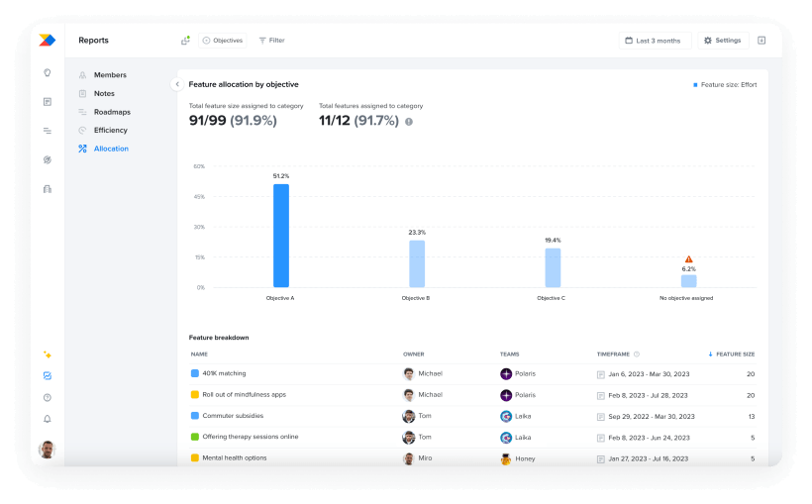Open Offering therapy sessions online feature
The height and width of the screenshot is (504, 812).
pyautogui.click(x=251, y=437)
